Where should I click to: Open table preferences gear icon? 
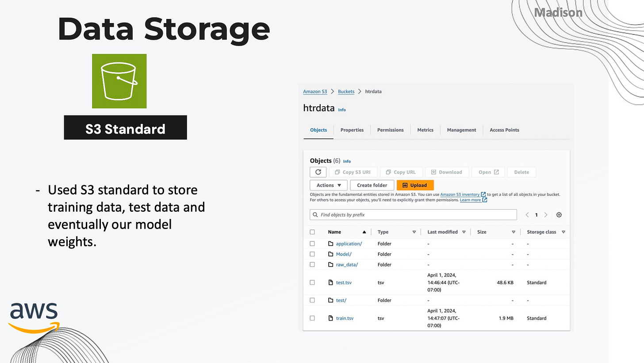(559, 215)
